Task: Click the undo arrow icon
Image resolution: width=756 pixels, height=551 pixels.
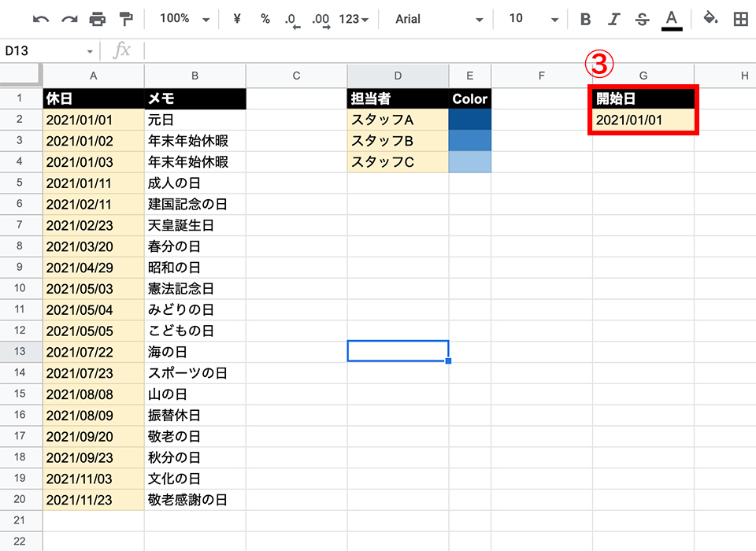Action: [41, 19]
